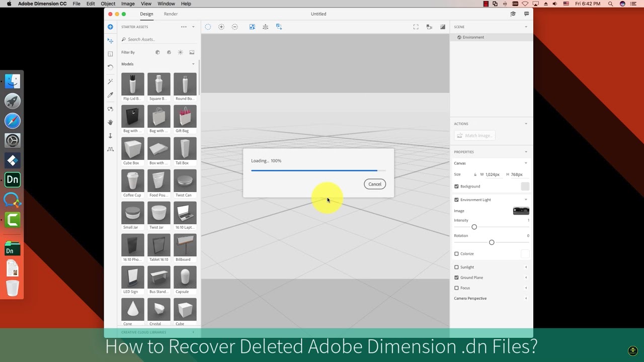The image size is (644, 362).
Task: Click the size lock icon
Action: (475, 174)
